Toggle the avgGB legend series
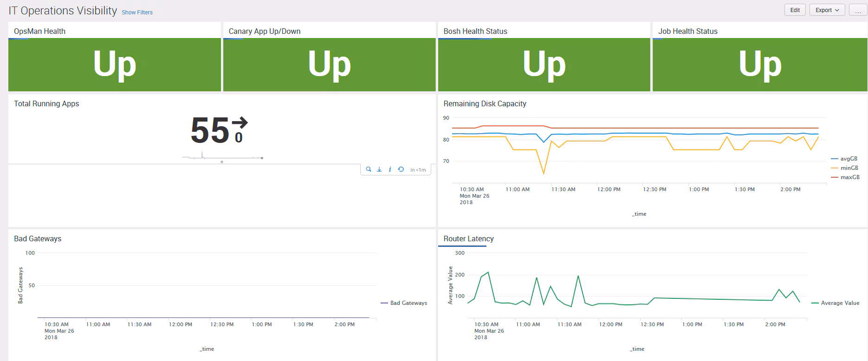This screenshot has width=868, height=361. point(849,159)
